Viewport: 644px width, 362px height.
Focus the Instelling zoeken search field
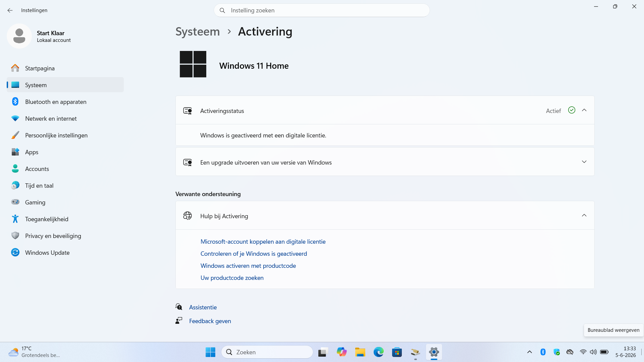point(322,10)
